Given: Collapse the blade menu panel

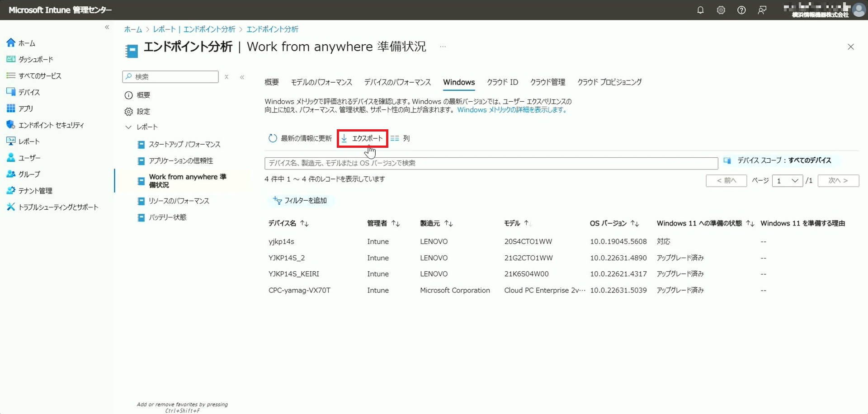Looking at the screenshot, I should [x=242, y=77].
